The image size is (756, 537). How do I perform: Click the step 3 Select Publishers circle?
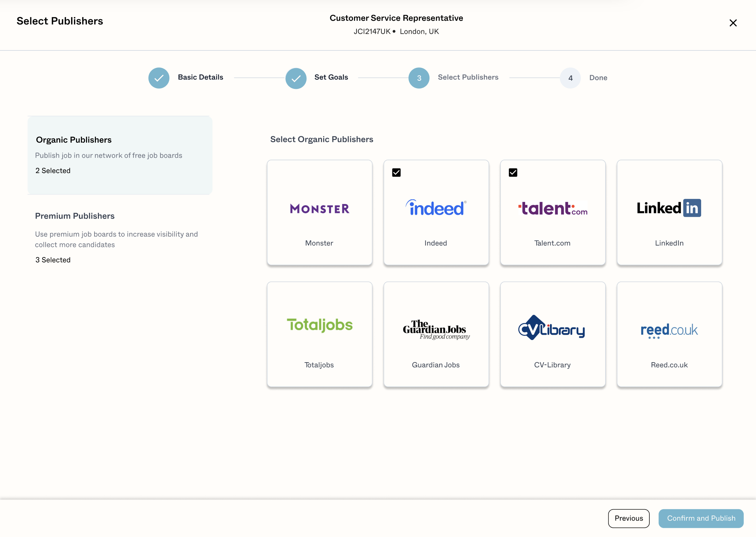pos(419,78)
